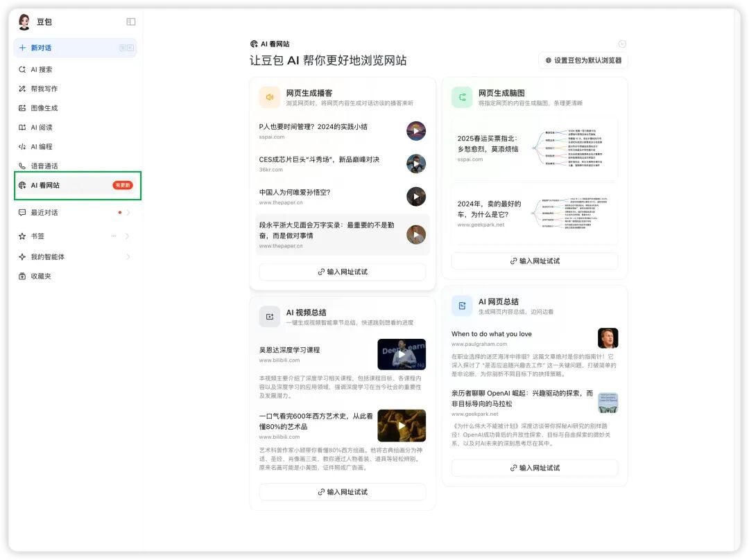This screenshot has height=560, width=749.
Task: Open AI 编程 in sidebar
Action: tap(75, 146)
